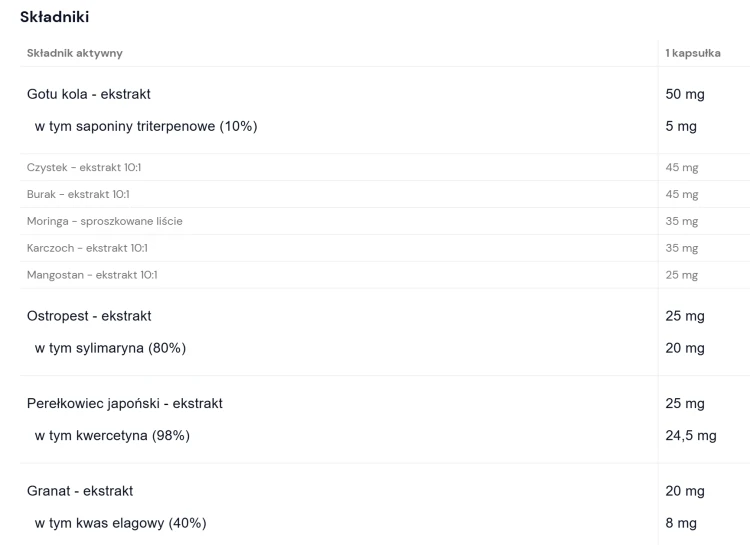Click the kwercetyna (98%) line

pyautogui.click(x=112, y=435)
